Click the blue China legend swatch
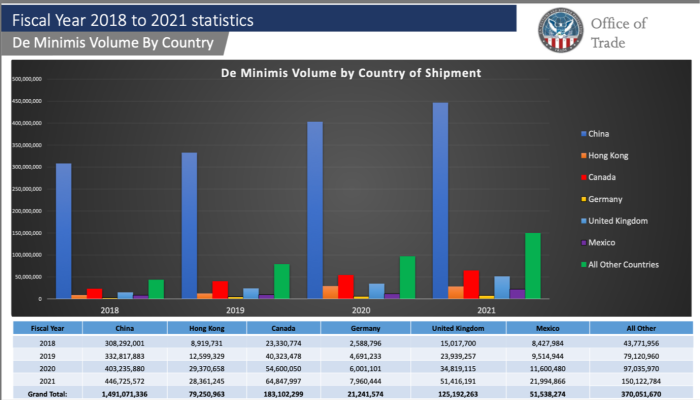Image resolution: width=700 pixels, height=400 pixels. pyautogui.click(x=584, y=133)
